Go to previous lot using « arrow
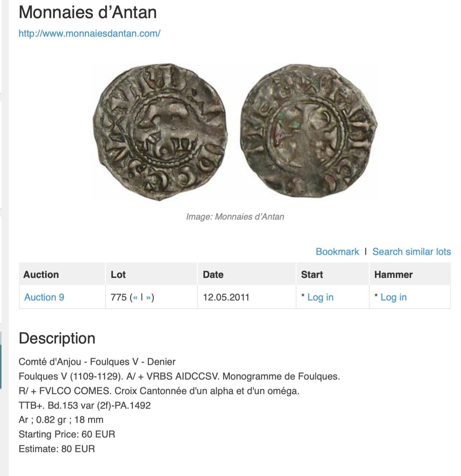The height and width of the screenshot is (476, 461). click(135, 297)
